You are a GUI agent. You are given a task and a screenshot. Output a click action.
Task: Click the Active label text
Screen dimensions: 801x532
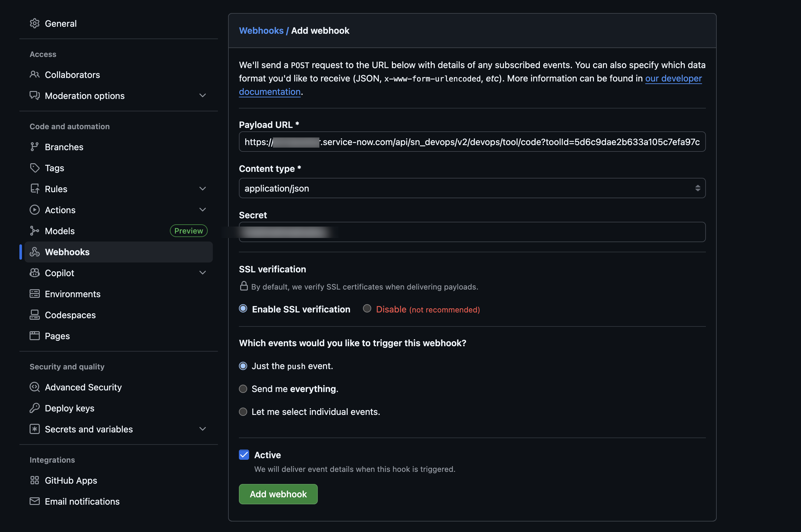click(268, 455)
